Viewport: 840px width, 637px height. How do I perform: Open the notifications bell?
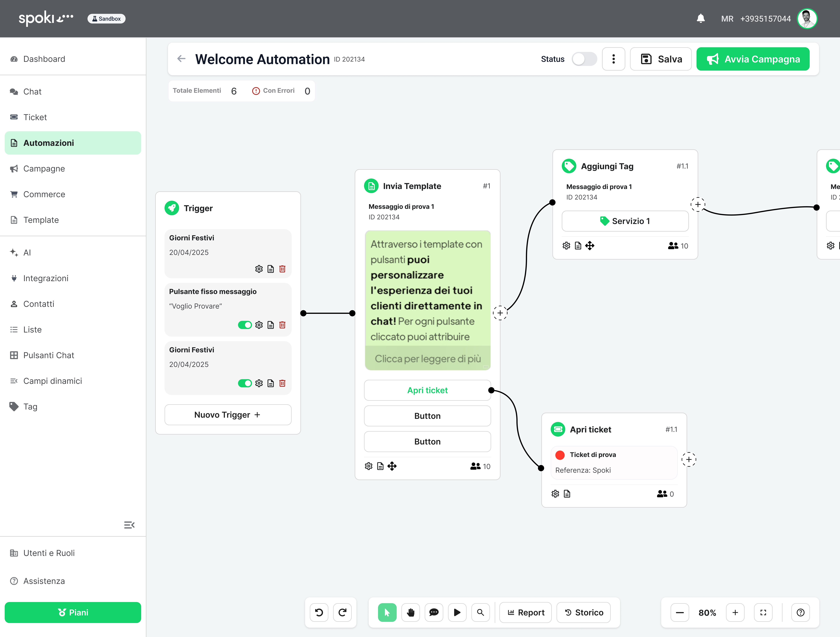(701, 18)
